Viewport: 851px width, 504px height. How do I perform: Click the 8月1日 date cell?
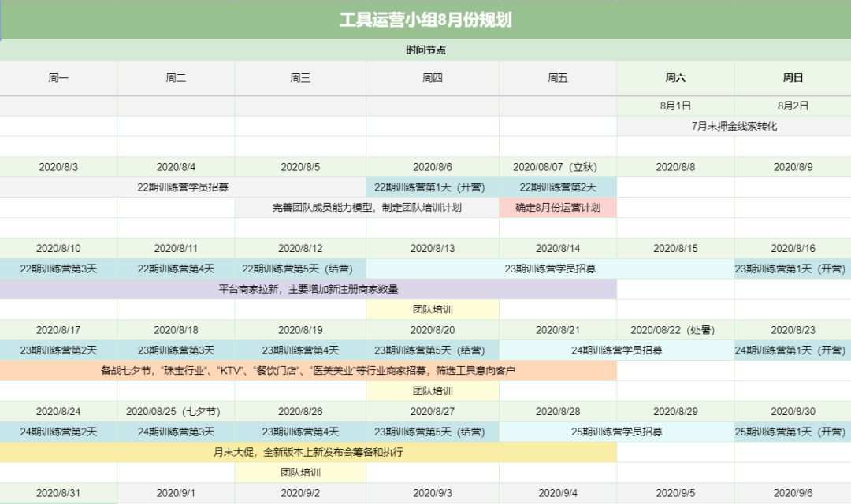tap(675, 106)
